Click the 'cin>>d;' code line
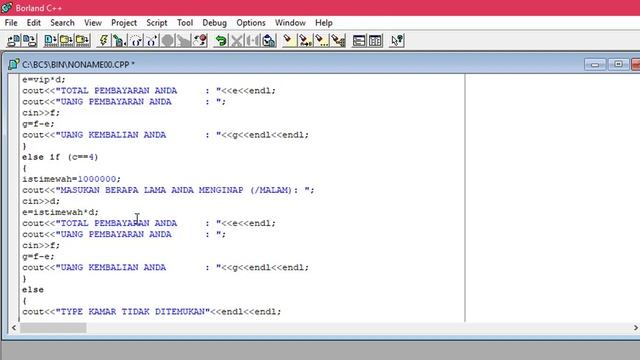This screenshot has width=640, height=360. (x=41, y=201)
